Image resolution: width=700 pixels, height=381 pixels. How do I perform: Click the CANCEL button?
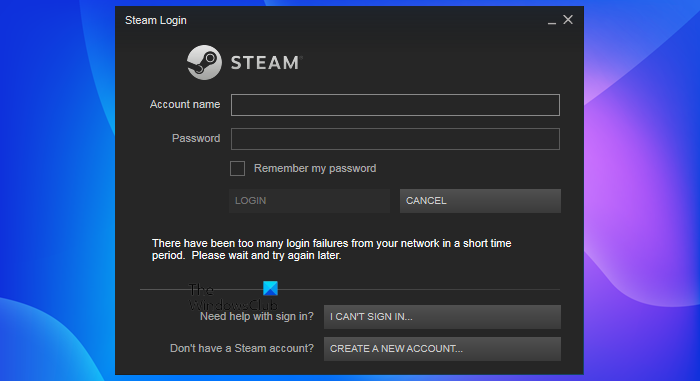point(480,201)
